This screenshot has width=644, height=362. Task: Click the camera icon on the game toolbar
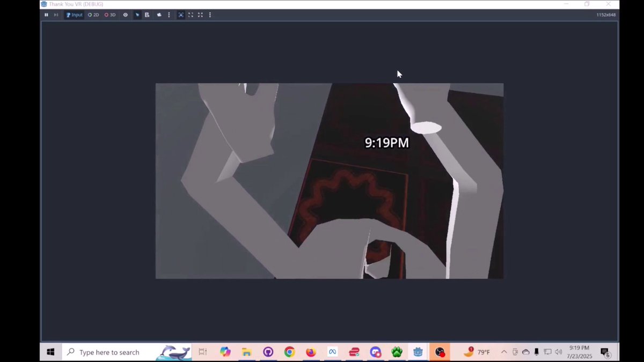click(x=159, y=14)
